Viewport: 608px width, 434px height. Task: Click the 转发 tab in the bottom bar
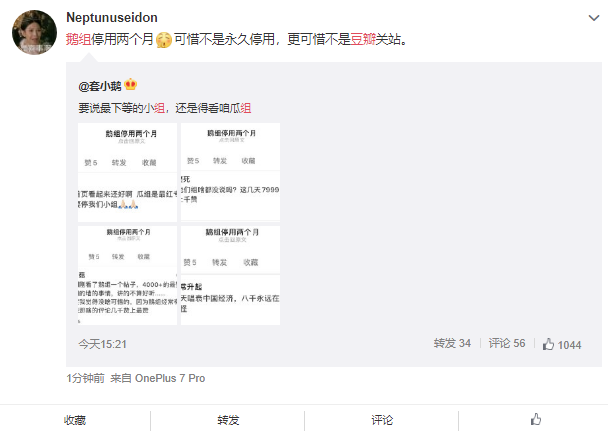228,420
